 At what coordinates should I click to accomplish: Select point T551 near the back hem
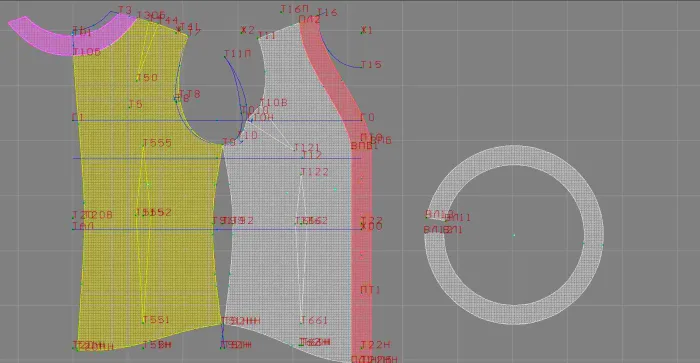156,320
